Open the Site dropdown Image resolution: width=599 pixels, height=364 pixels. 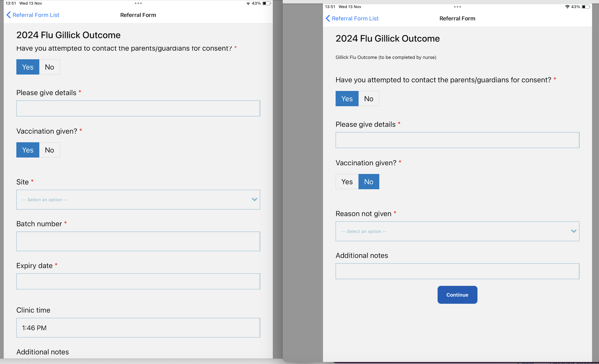coord(138,200)
